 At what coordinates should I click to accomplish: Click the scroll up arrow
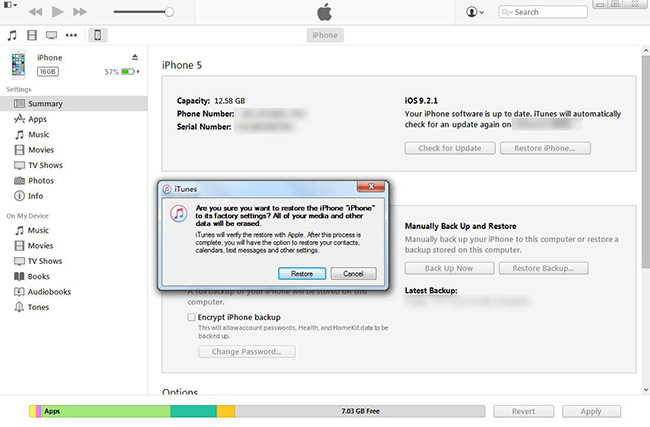(x=646, y=51)
